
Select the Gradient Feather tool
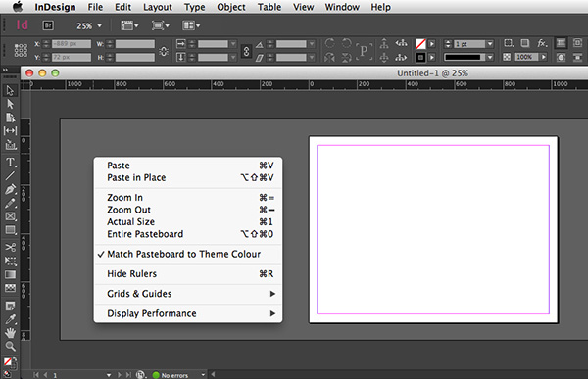click(10, 288)
